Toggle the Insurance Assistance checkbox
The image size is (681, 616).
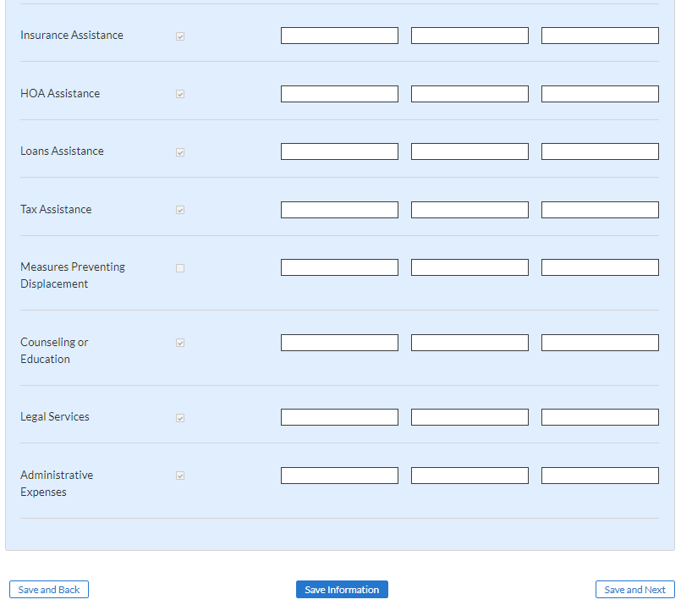point(180,36)
